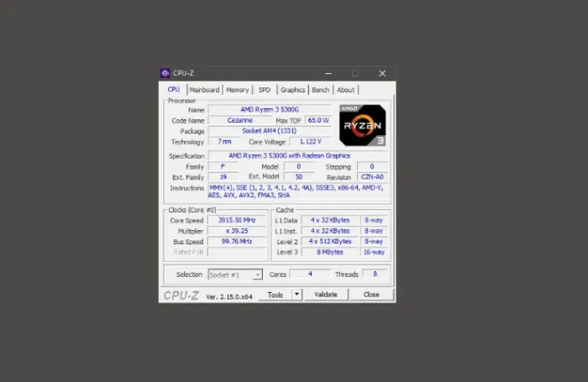This screenshot has height=382, width=588.
Task: Click the Family value F
Action: click(223, 166)
